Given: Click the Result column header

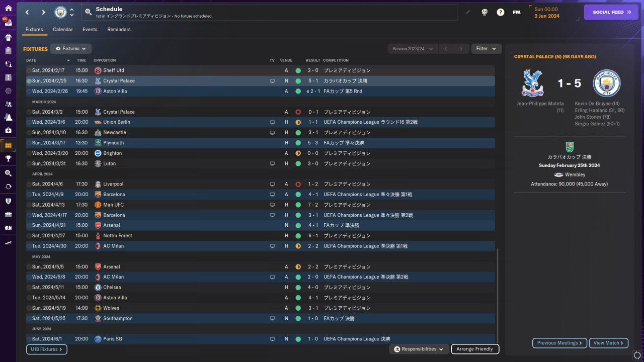Looking at the screenshot, I should click(313, 60).
